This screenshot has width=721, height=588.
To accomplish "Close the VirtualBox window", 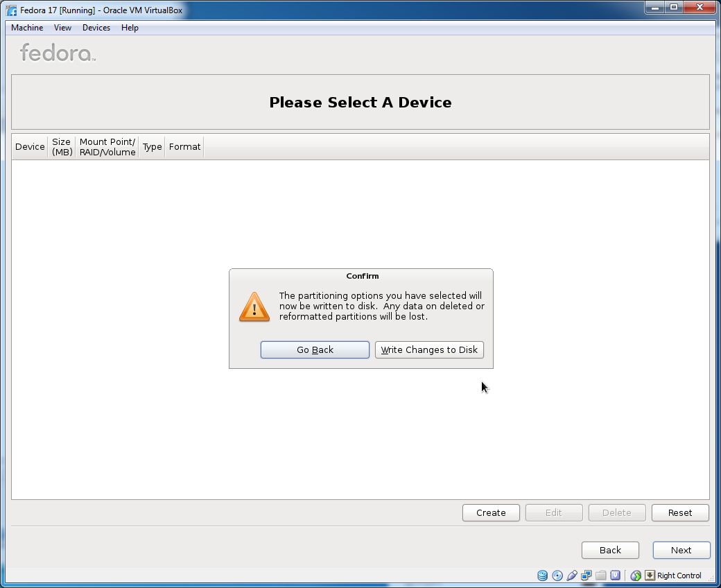I will click(700, 8).
